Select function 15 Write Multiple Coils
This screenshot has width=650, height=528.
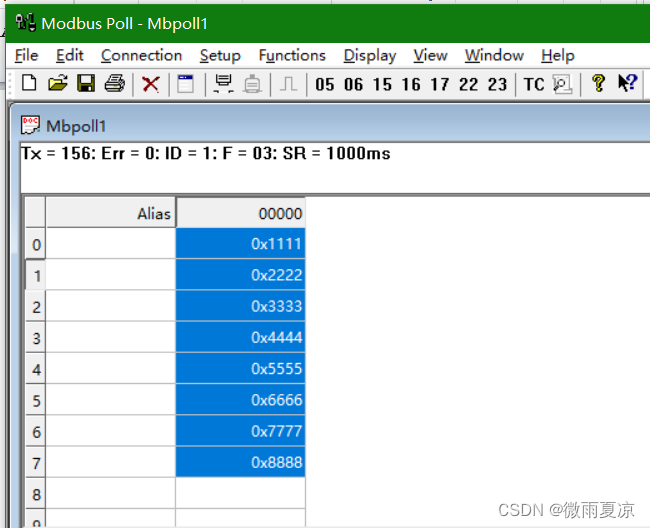tap(382, 85)
